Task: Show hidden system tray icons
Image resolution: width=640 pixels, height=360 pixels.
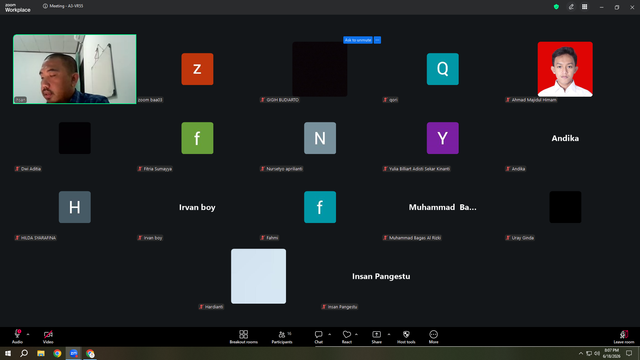Action: pyautogui.click(x=581, y=353)
